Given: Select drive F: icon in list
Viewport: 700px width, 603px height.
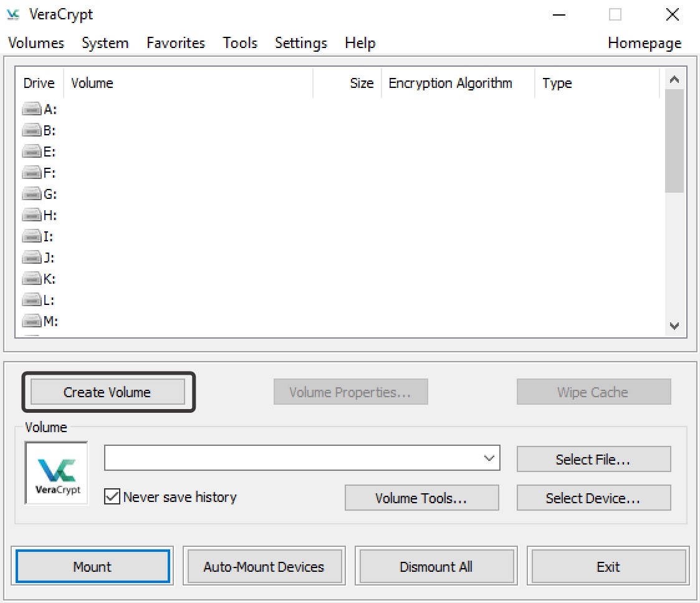Looking at the screenshot, I should click(32, 172).
